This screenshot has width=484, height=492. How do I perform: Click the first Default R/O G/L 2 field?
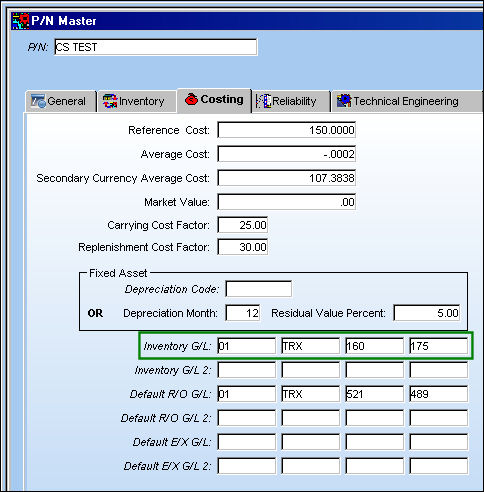point(247,418)
